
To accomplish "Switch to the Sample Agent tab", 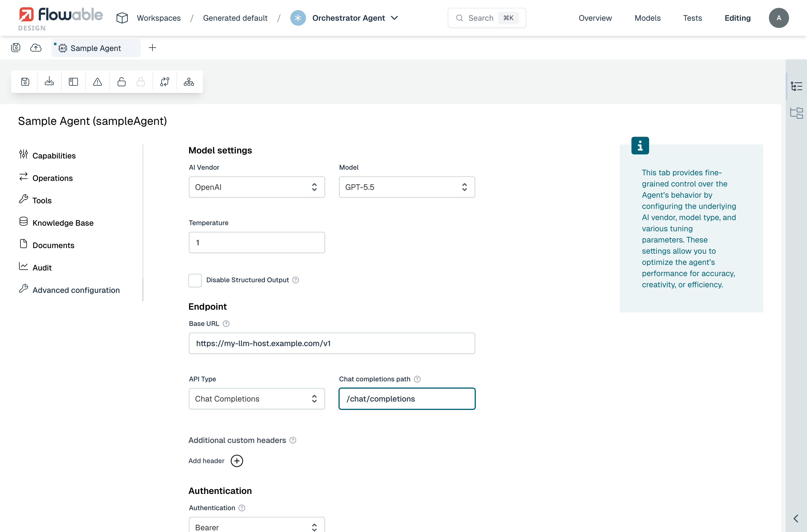I will 96,48.
